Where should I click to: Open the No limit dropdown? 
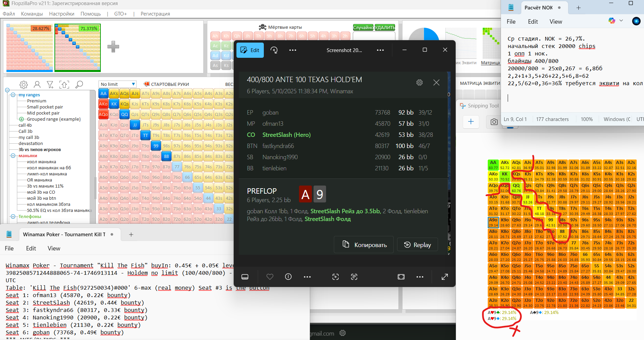118,84
